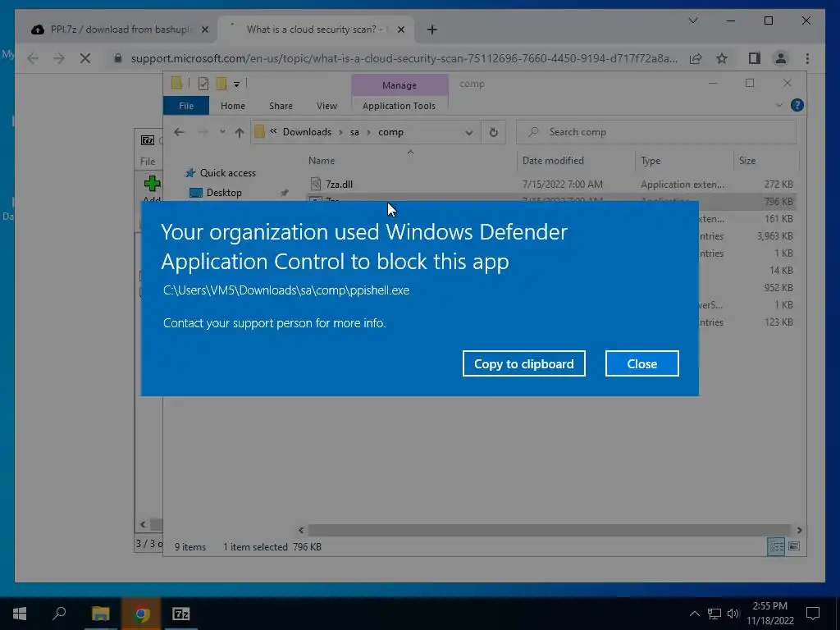Viewport: 840px width, 630px height.
Task: Open Share ribbon tab in File Explorer
Action: pyautogui.click(x=281, y=106)
